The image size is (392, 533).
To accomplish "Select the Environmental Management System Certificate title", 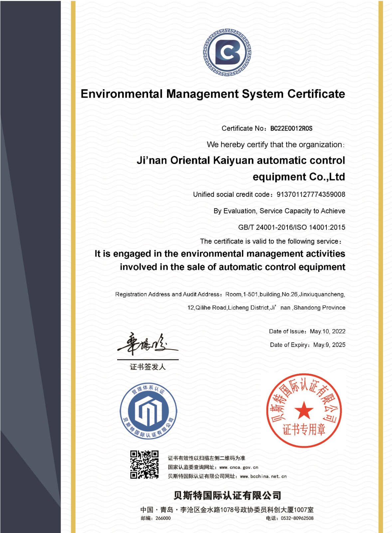I will tap(213, 94).
